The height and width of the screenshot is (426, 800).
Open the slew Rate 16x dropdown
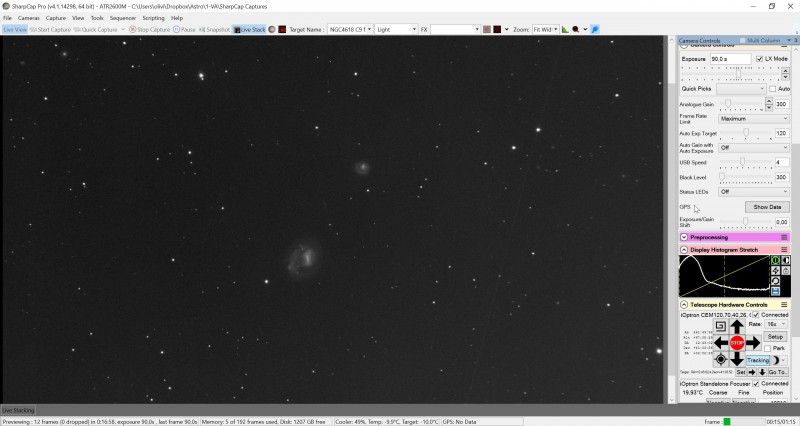pos(776,324)
